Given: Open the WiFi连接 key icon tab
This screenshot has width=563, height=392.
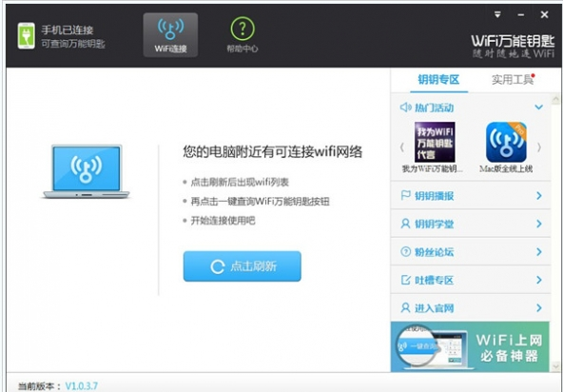Looking at the screenshot, I should pyautogui.click(x=170, y=35).
